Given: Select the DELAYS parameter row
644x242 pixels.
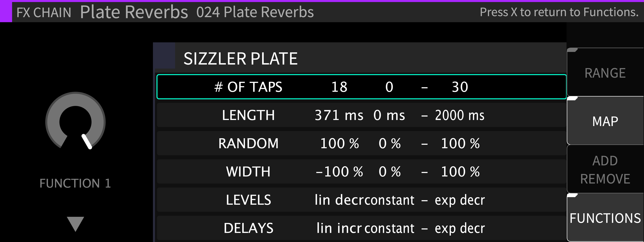Looking at the screenshot, I should (361, 228).
